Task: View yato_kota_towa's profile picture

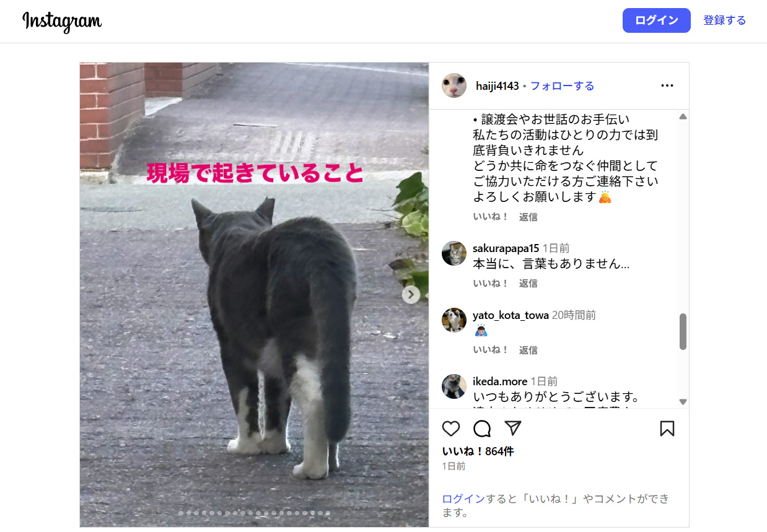Action: [x=454, y=320]
